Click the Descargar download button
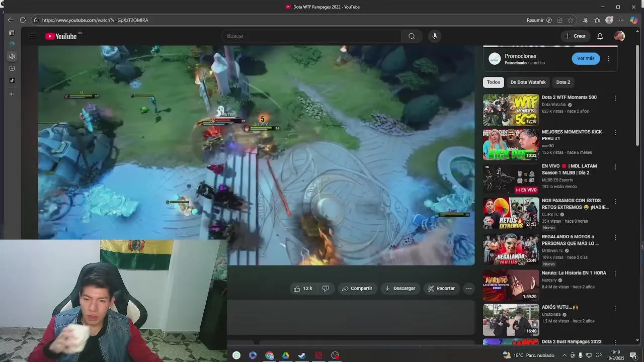 pos(400,289)
